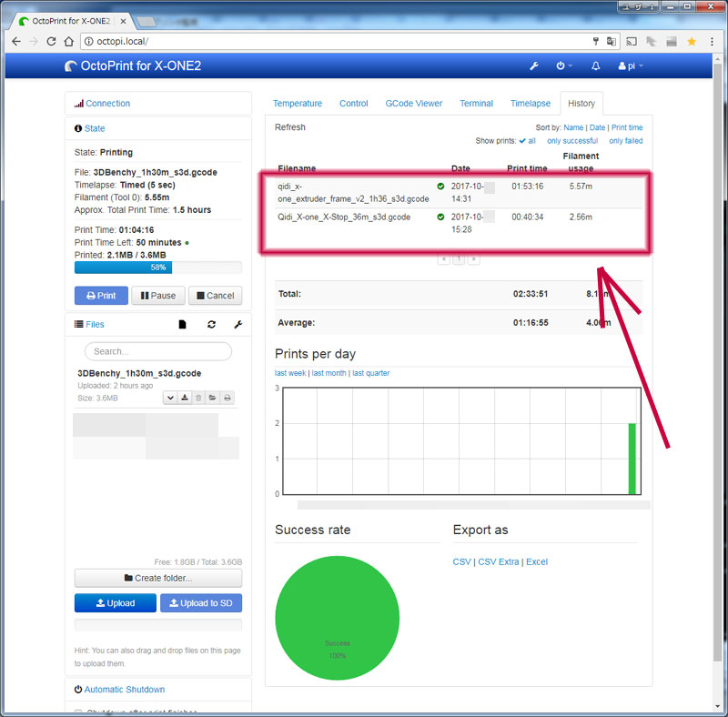This screenshot has width=728, height=717.
Task: Show prints for last week
Action: point(290,373)
